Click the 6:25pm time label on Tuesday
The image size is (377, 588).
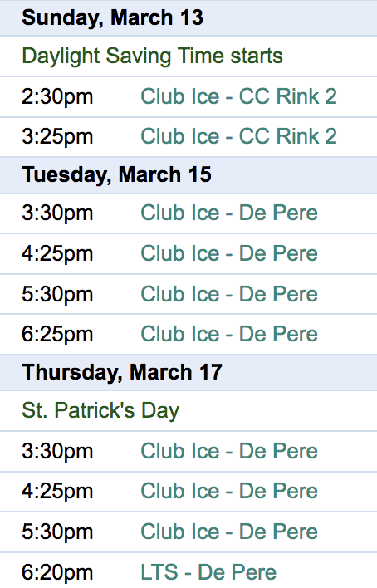pyautogui.click(x=57, y=335)
